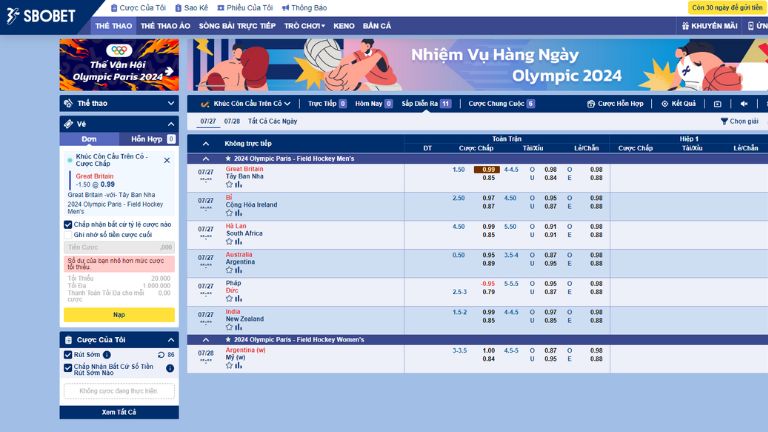Image resolution: width=768 pixels, height=432 pixels.
Task: Open the Trò Chơi dropdown menu
Action: coord(305,26)
